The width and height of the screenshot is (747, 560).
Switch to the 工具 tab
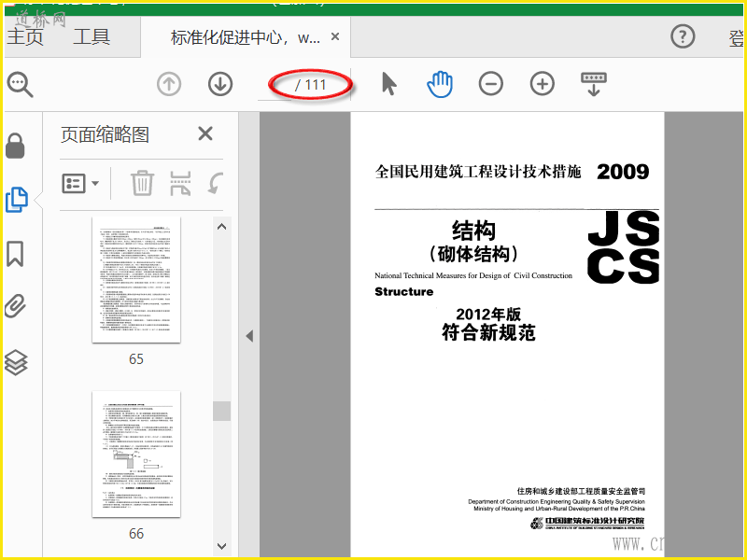92,36
